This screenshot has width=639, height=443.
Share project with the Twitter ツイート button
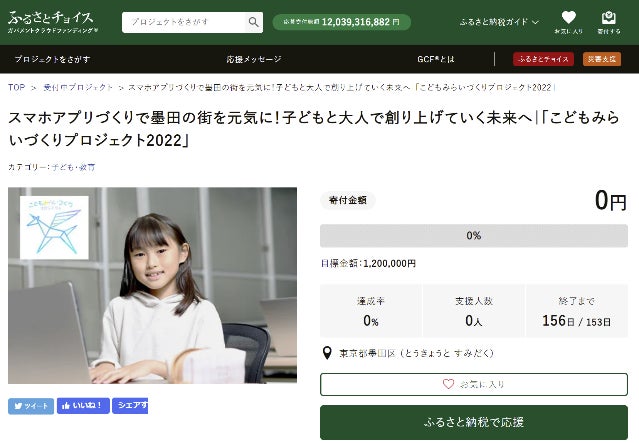pyautogui.click(x=31, y=406)
